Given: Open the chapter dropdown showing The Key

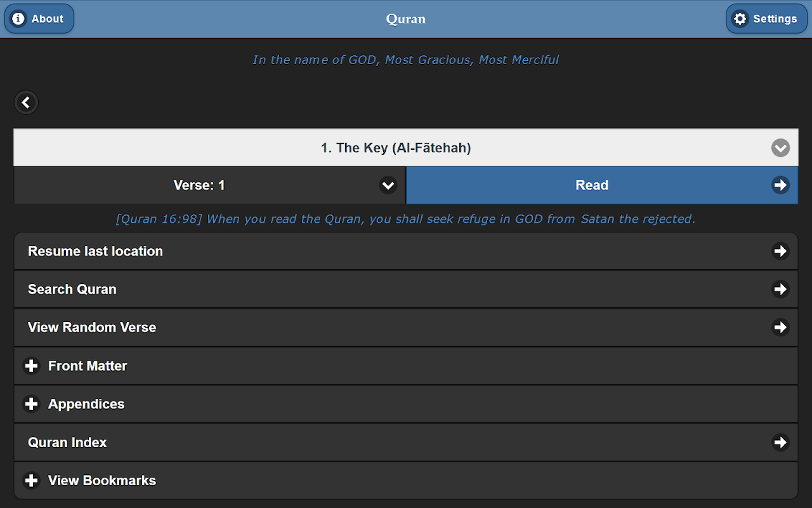Looking at the screenshot, I should click(x=396, y=148).
